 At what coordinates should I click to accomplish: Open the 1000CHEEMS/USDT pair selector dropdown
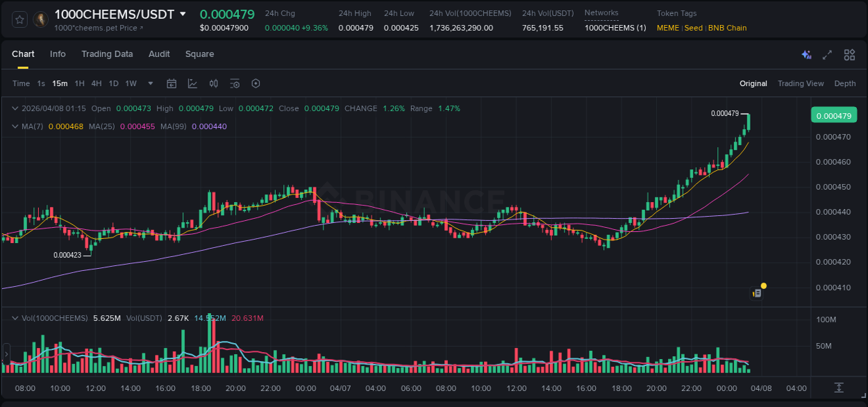coord(182,14)
